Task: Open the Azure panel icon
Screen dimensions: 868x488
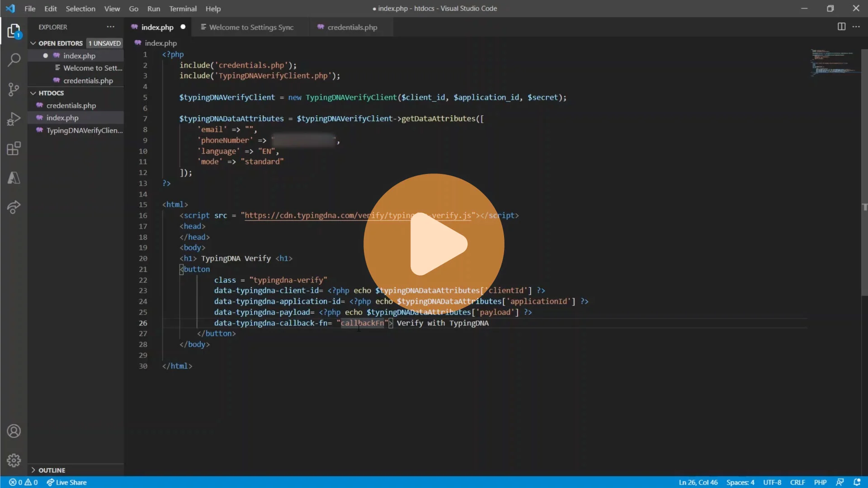Action: (x=14, y=178)
